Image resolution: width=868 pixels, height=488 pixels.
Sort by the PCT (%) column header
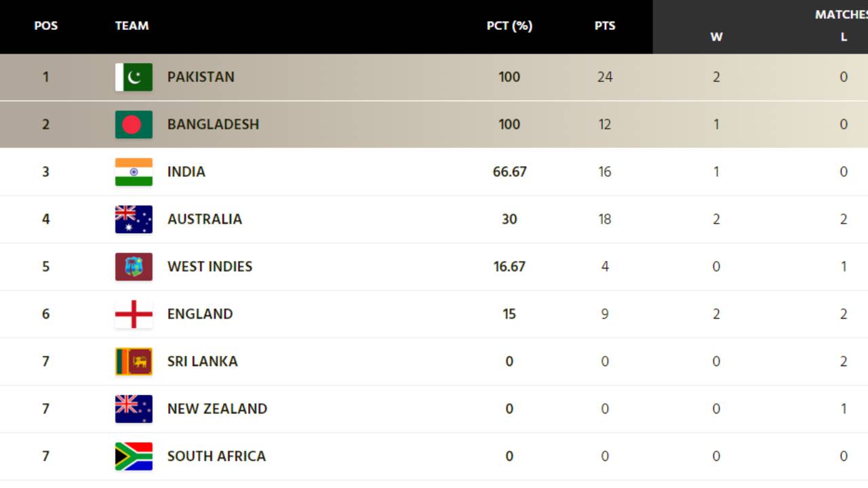pyautogui.click(x=509, y=26)
